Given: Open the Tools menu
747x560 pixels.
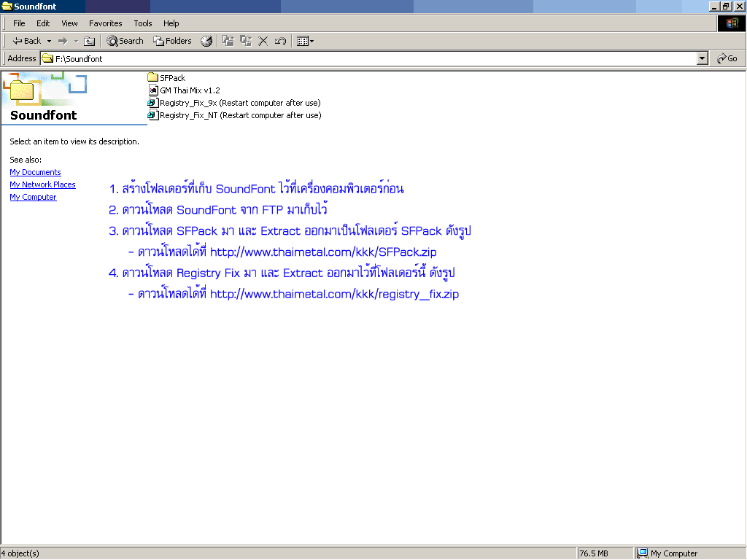Looking at the screenshot, I should pos(143,23).
